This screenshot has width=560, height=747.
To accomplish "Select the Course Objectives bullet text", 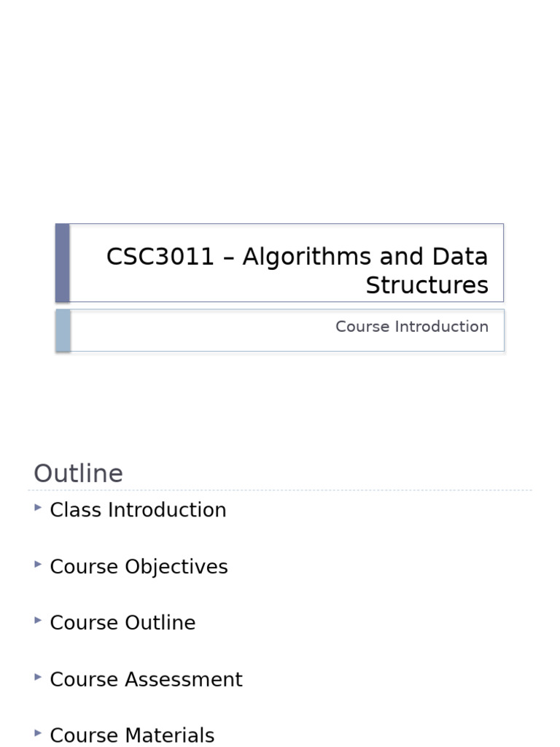I will click(x=139, y=567).
